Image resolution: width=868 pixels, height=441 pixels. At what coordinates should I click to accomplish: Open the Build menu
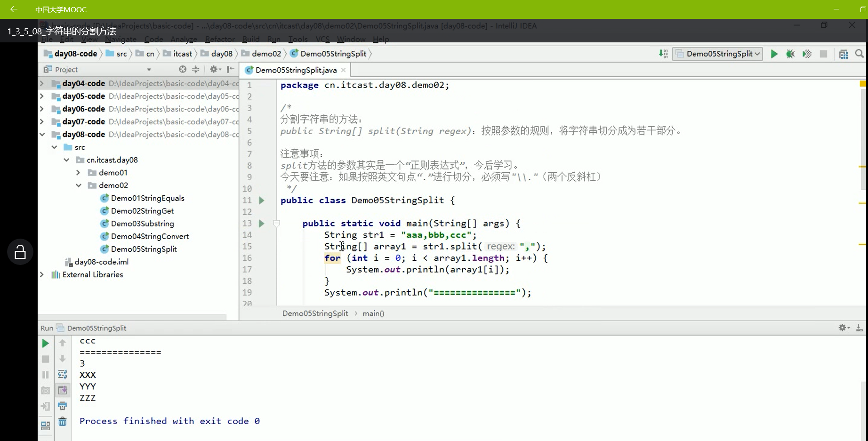pyautogui.click(x=251, y=39)
